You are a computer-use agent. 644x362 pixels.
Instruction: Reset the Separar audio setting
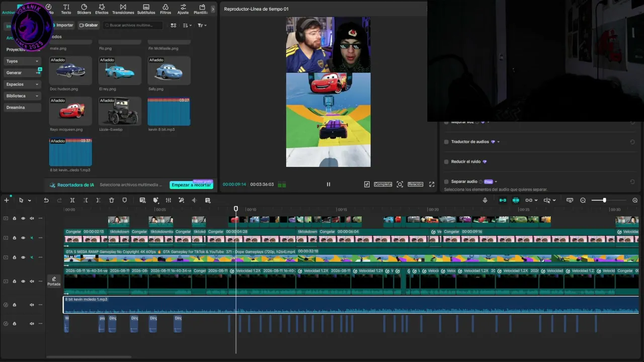point(632,182)
